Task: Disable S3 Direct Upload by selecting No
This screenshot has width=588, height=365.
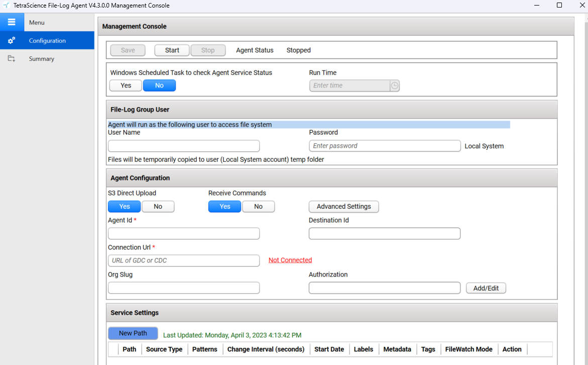Action: tap(158, 206)
